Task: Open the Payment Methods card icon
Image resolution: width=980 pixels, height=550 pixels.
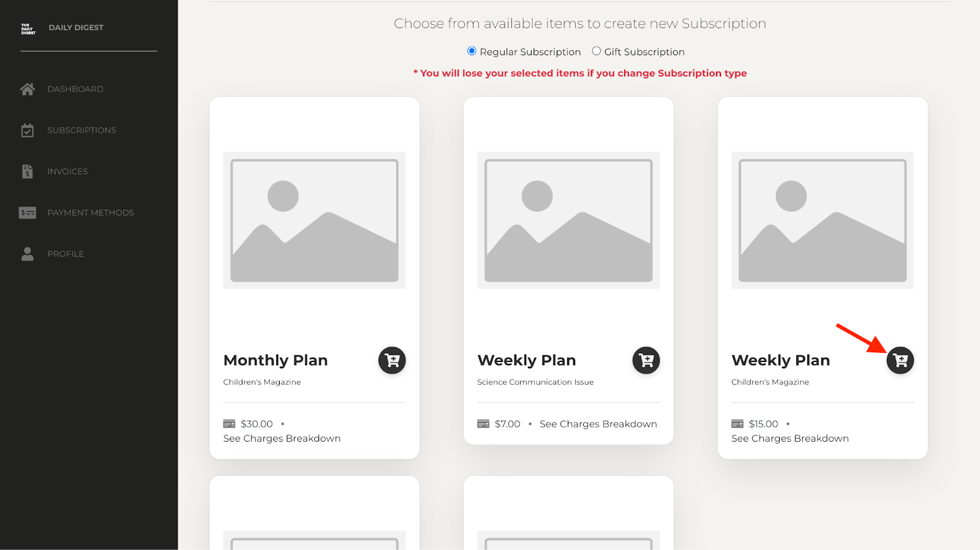Action: click(x=27, y=212)
